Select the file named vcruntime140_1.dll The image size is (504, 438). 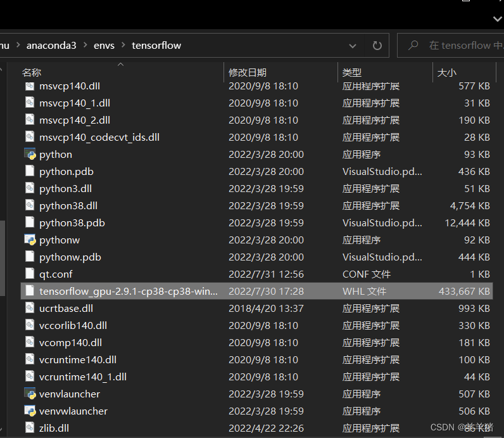[83, 377]
